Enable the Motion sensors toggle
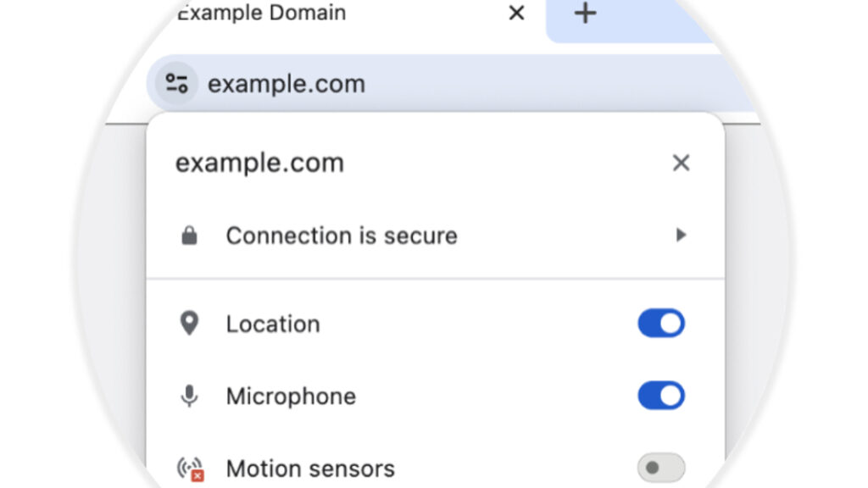Screen dimensions: 868x488 tap(660, 467)
